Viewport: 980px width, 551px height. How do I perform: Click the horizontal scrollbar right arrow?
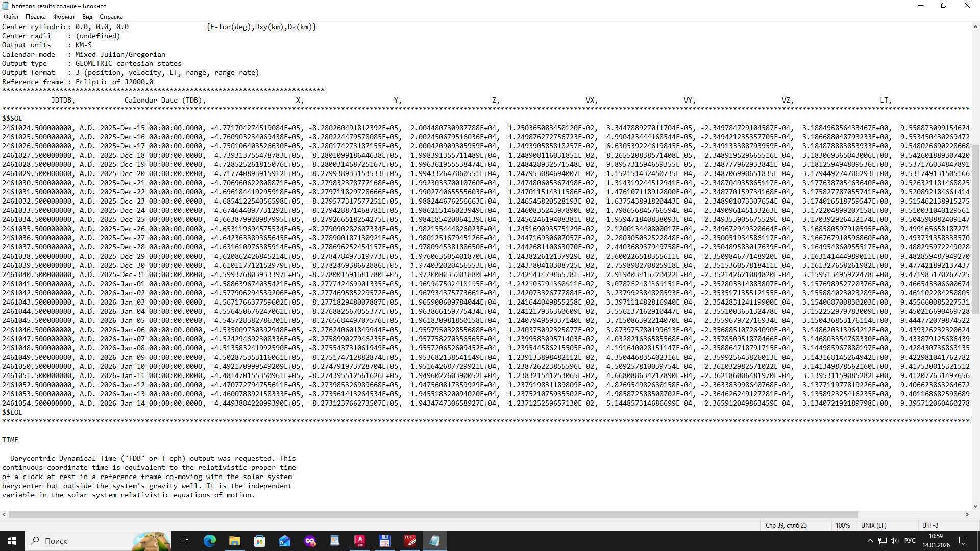(967, 514)
